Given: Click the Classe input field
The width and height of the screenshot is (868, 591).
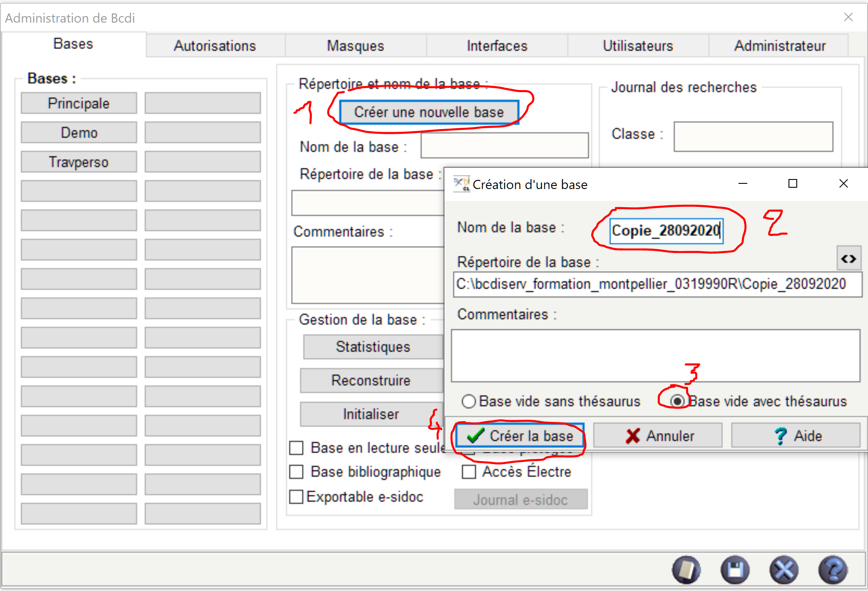Looking at the screenshot, I should tap(753, 136).
